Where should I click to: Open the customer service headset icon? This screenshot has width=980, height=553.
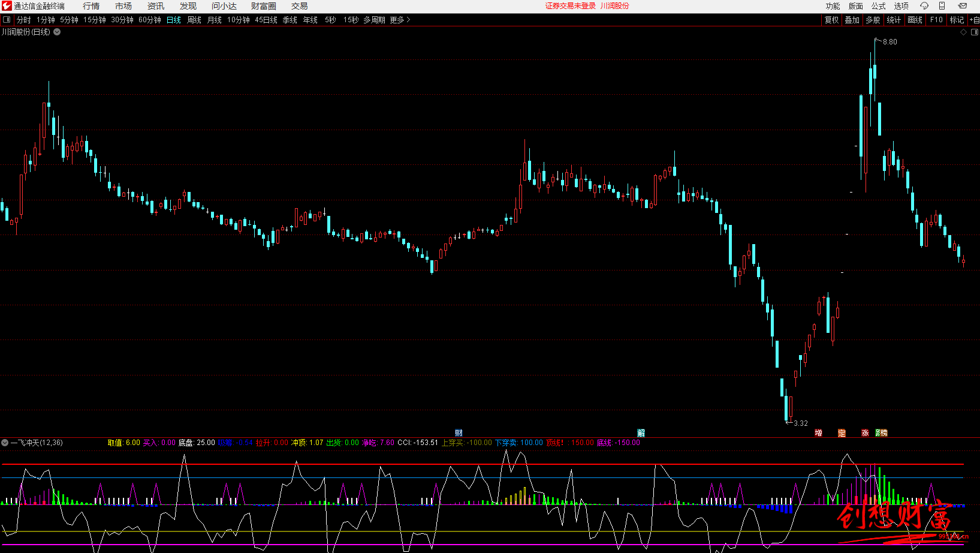924,6
